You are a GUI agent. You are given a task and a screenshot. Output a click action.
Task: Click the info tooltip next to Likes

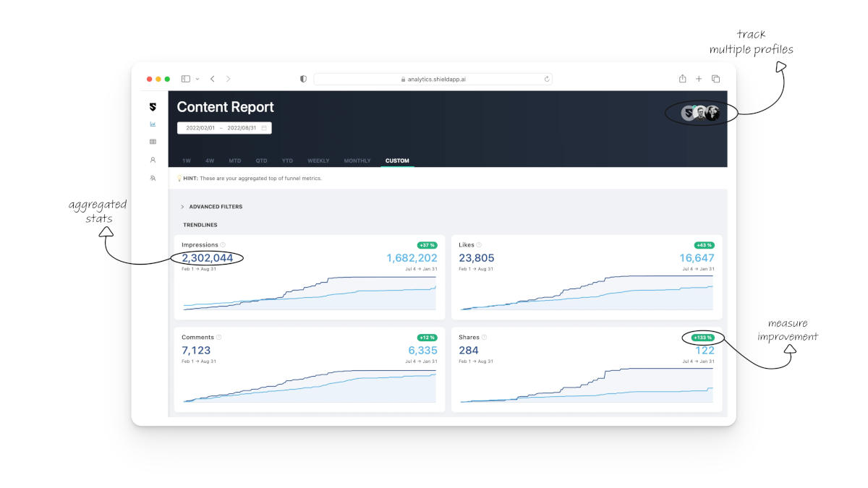(479, 244)
